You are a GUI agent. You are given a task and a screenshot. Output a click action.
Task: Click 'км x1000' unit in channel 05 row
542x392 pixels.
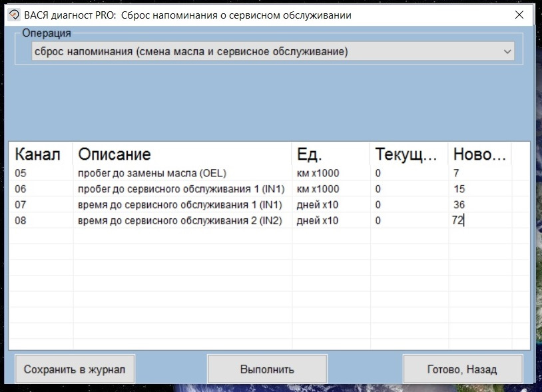(x=318, y=173)
